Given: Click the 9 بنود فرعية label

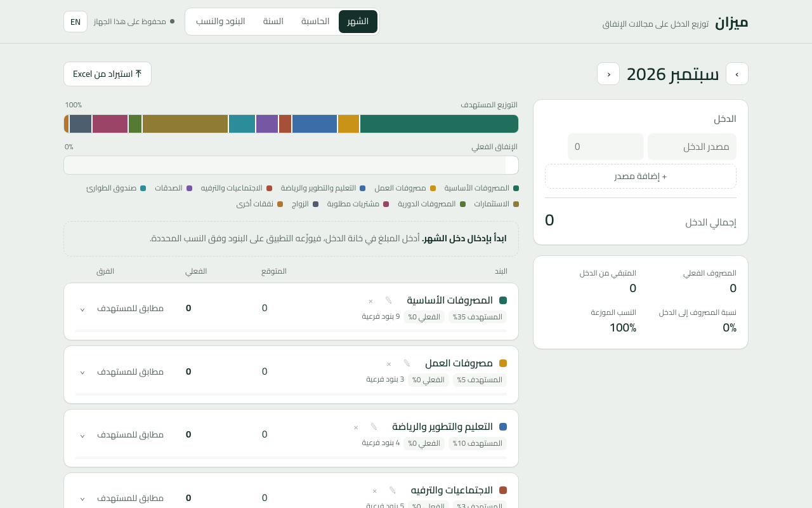Looking at the screenshot, I should [x=381, y=316].
